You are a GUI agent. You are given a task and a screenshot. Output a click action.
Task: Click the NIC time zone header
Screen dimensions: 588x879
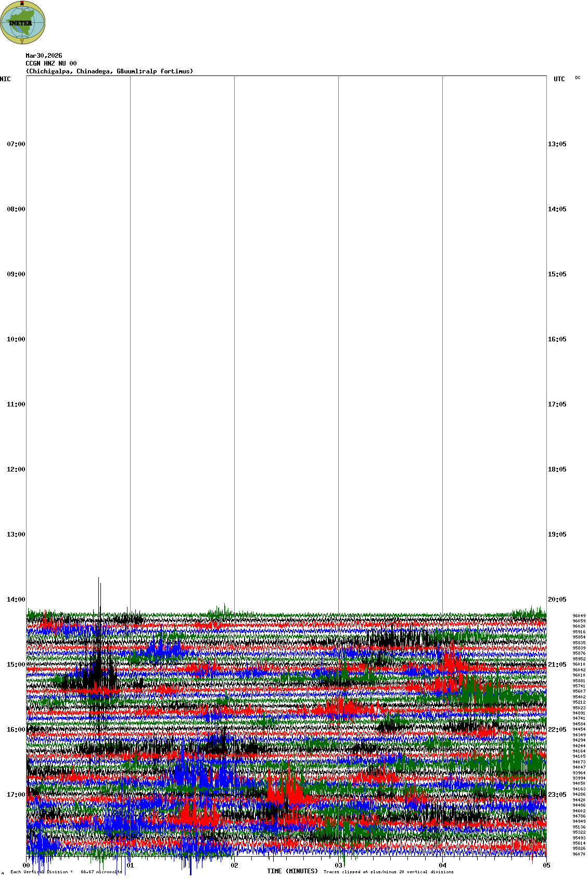pyautogui.click(x=5, y=79)
